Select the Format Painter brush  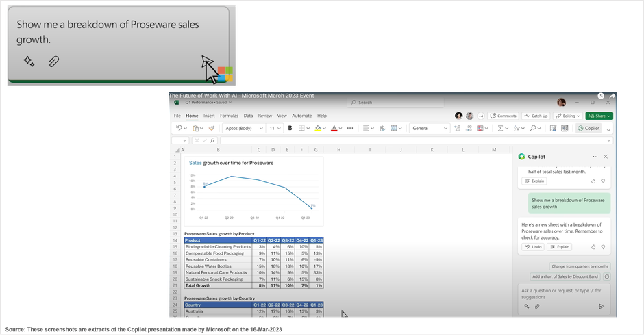[212, 129]
